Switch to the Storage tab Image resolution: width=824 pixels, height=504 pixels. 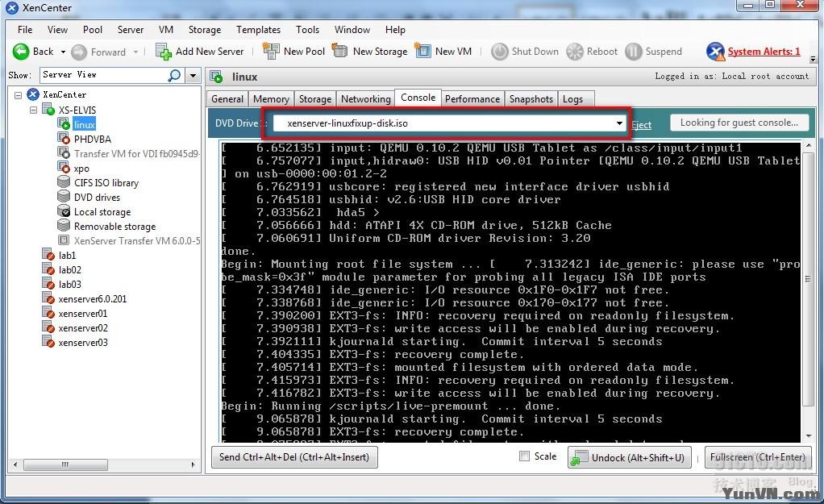pyautogui.click(x=314, y=99)
